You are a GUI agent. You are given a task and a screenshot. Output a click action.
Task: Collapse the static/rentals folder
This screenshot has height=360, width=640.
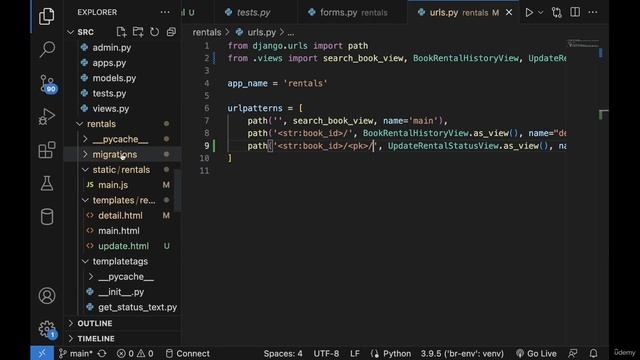pyautogui.click(x=122, y=169)
